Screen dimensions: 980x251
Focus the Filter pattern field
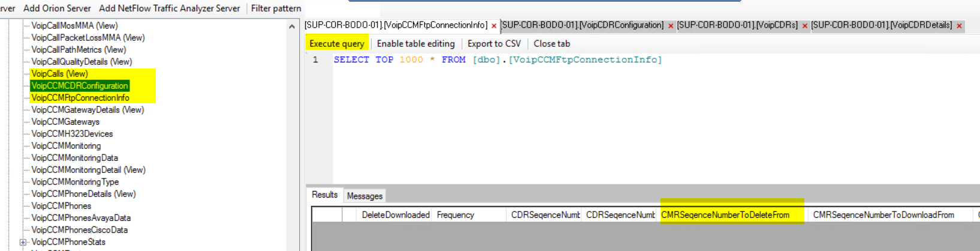point(276,8)
